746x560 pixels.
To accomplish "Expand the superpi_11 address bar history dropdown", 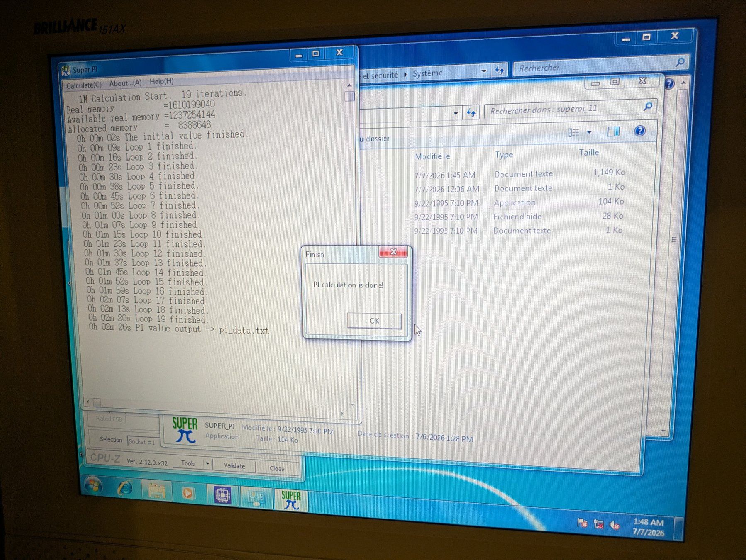I will coord(455,113).
